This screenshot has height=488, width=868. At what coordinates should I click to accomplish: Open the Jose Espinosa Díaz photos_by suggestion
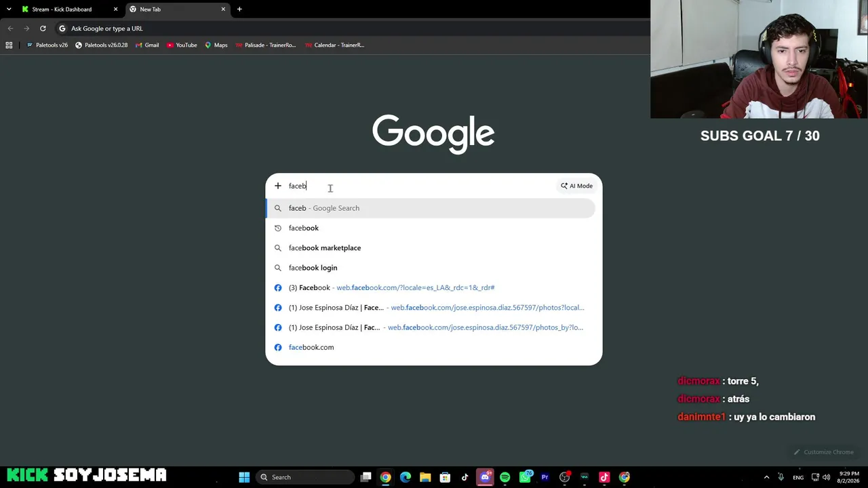(x=431, y=327)
